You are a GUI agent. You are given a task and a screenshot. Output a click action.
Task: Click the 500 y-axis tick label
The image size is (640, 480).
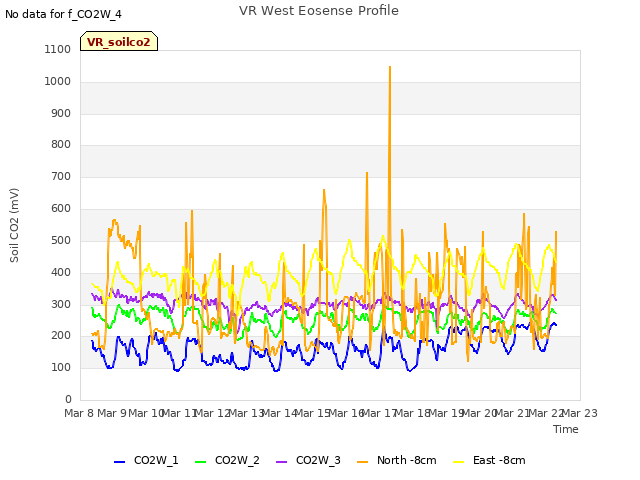pyautogui.click(x=61, y=240)
